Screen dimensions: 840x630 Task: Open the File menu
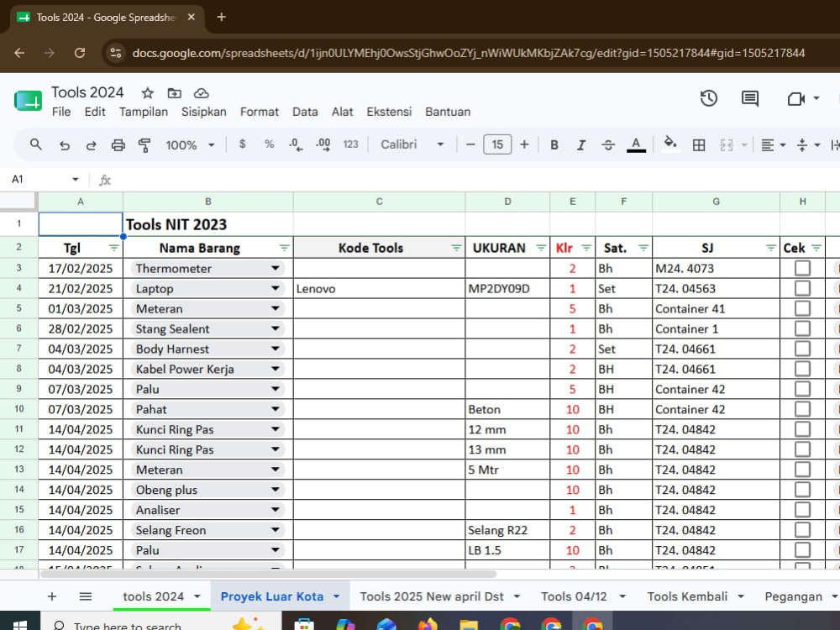coord(61,112)
